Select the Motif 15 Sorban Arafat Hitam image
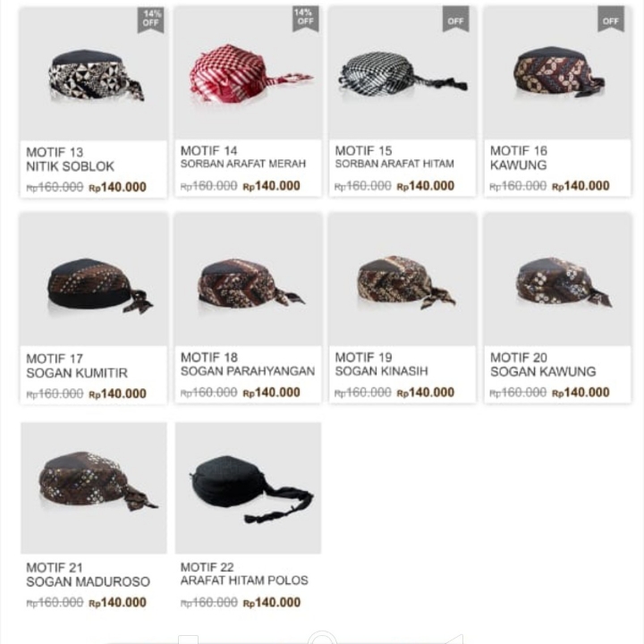The width and height of the screenshot is (644, 644). (x=402, y=73)
